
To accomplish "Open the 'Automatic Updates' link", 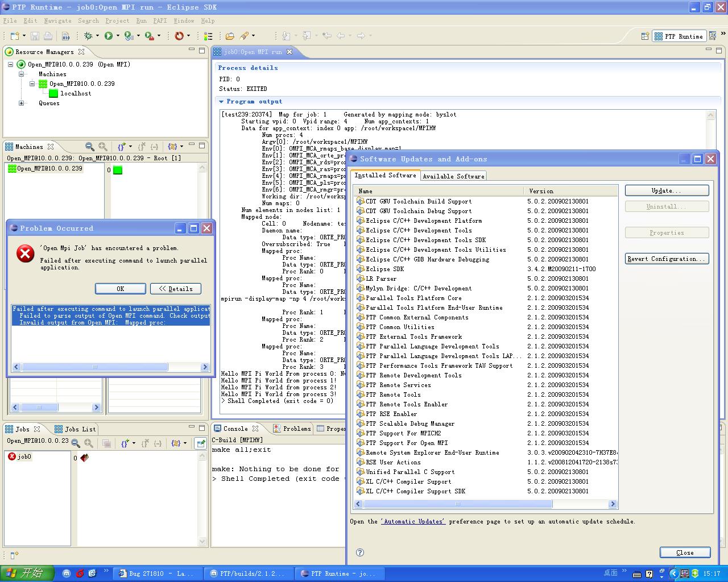I will pyautogui.click(x=413, y=521).
